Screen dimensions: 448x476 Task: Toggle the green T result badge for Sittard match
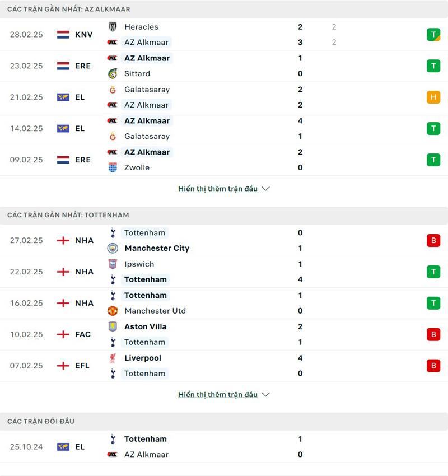[x=433, y=66]
